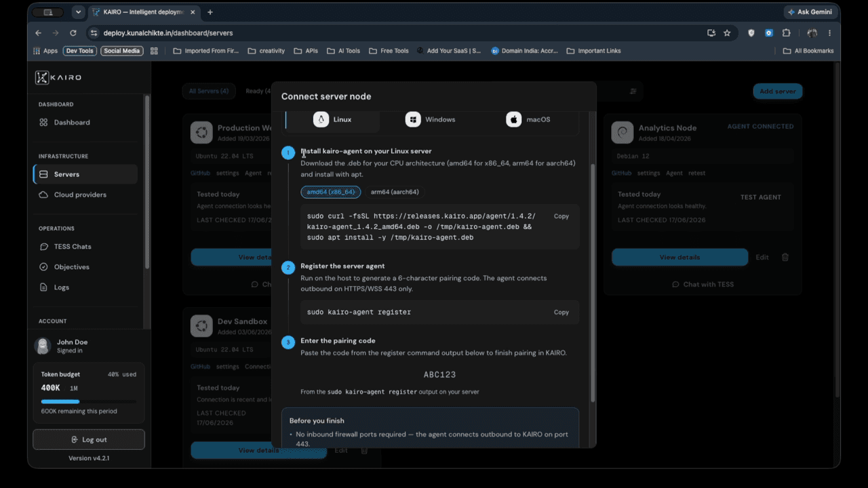Click the Servers icon in the sidebar
The width and height of the screenshot is (868, 488).
43,174
